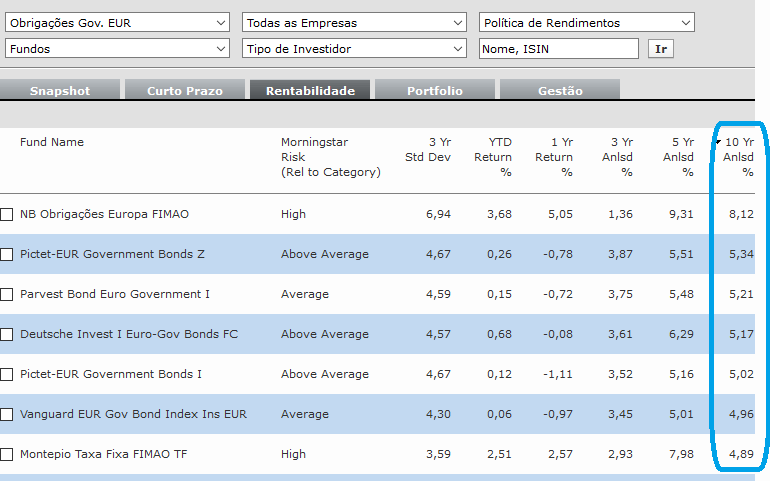The width and height of the screenshot is (770, 481).
Task: Click the Nome, ISIN search field
Action: (558, 49)
